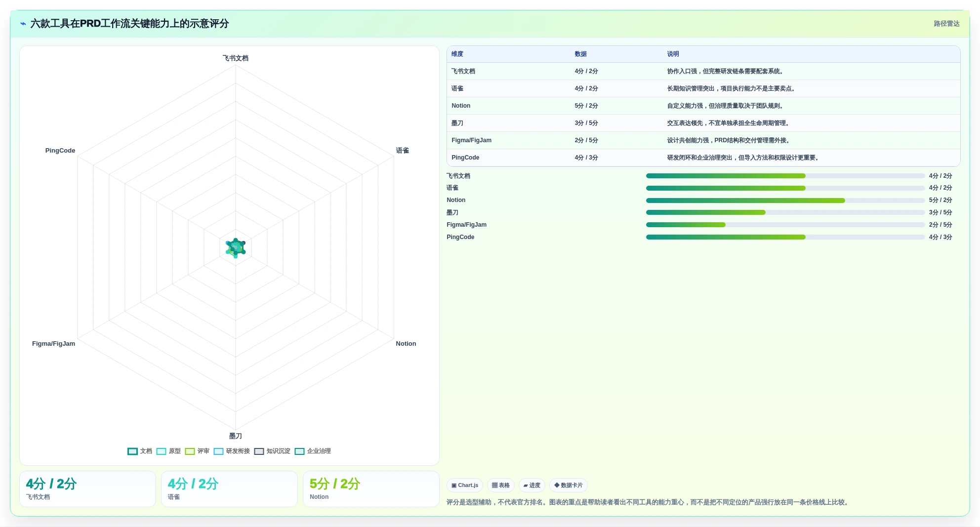Click the description '交互表达领先，不宜单独承担全生命周期管理。'
Screen dimensions: 980x527
tap(729, 123)
